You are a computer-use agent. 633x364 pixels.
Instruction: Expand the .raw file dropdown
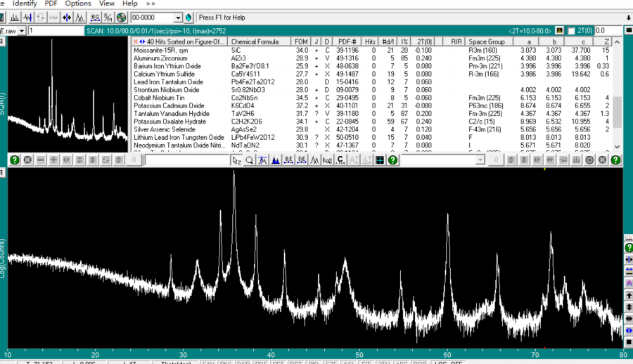(x=23, y=31)
